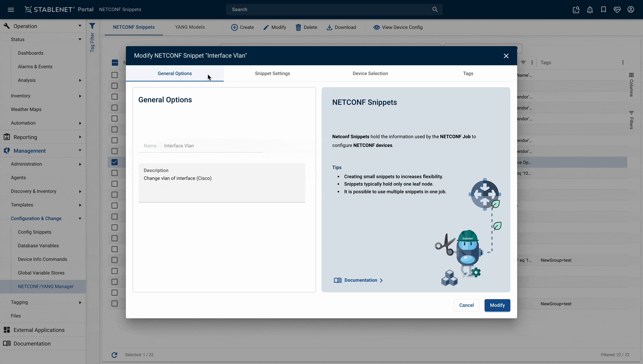This screenshot has width=643, height=364.
Task: Open Alarms & Events in sidebar
Action: coord(35,67)
